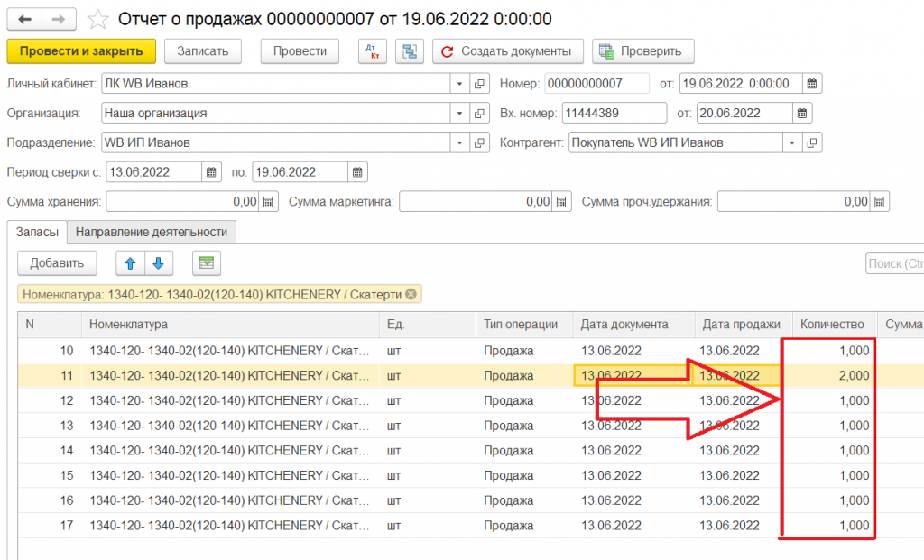Screen dimensions: 924x560
Task: Open the Дт/Кт postings icon
Action: [x=373, y=51]
